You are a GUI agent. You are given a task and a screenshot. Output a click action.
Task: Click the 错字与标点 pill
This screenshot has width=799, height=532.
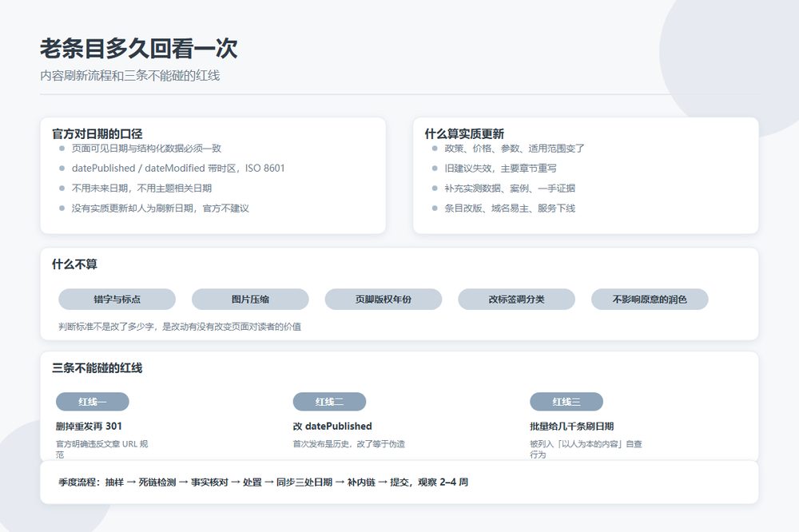pyautogui.click(x=117, y=299)
